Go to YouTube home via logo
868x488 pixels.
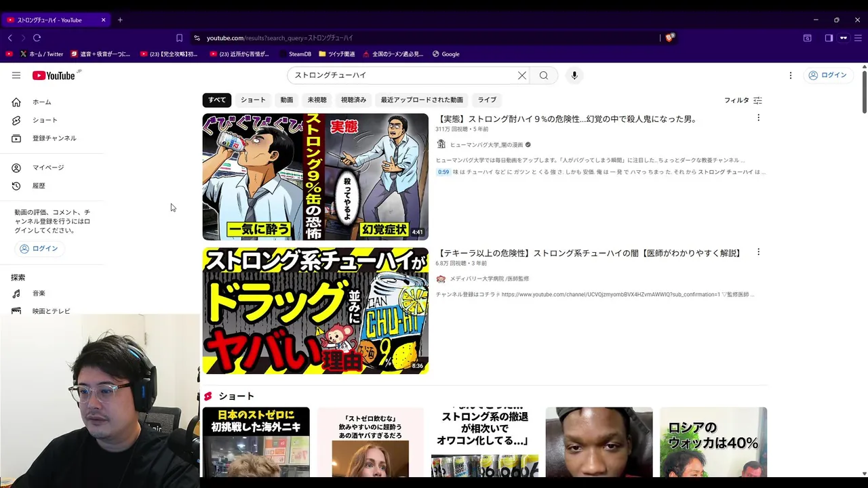tap(54, 75)
